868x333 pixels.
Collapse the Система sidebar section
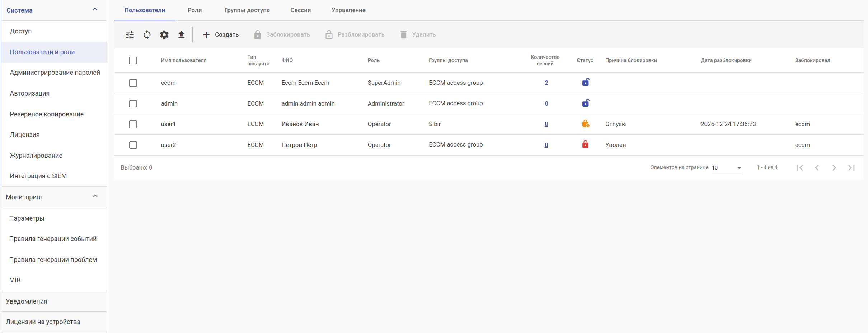[x=95, y=10]
